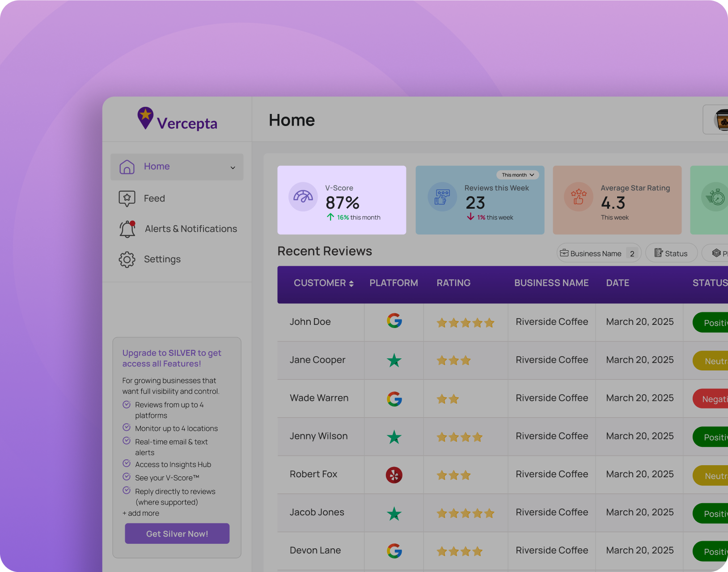Select Home in the sidebar

pos(177,167)
